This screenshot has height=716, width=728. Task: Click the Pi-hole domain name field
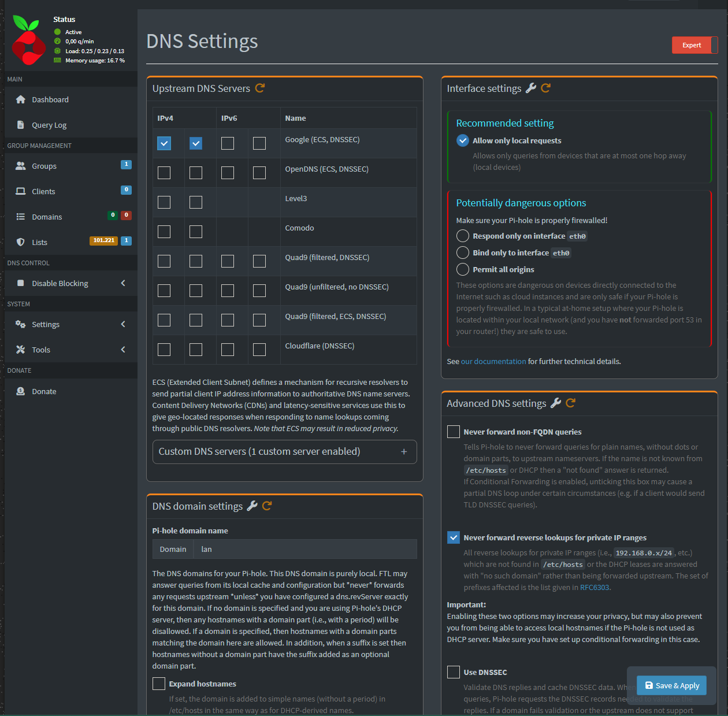pyautogui.click(x=304, y=549)
